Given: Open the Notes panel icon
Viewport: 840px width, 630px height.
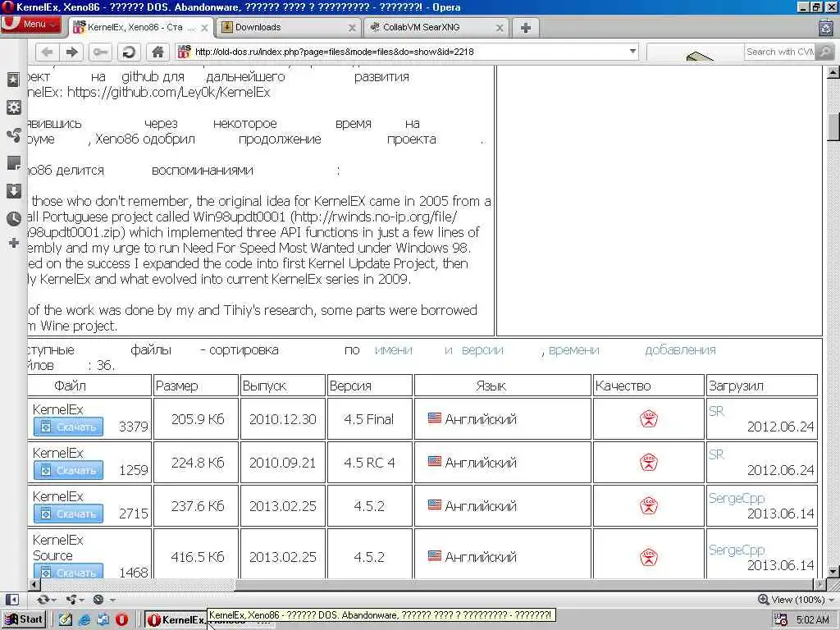Looking at the screenshot, I should click(13, 163).
